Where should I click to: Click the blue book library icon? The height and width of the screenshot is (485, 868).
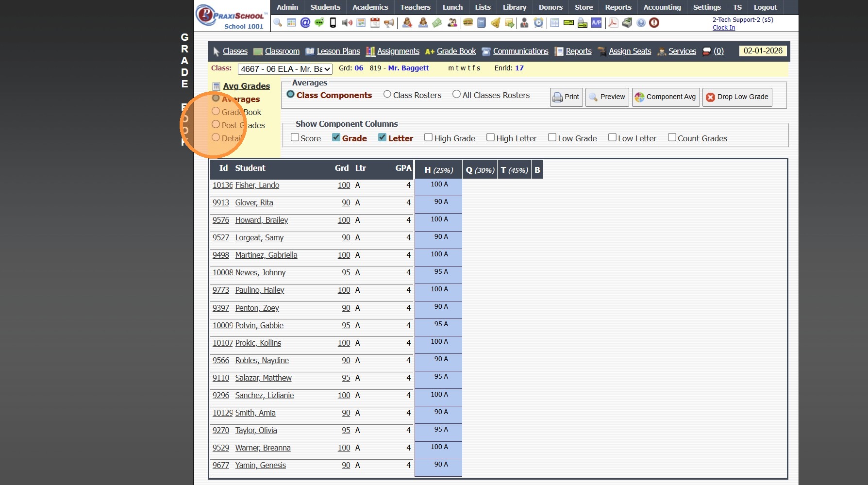coord(482,23)
